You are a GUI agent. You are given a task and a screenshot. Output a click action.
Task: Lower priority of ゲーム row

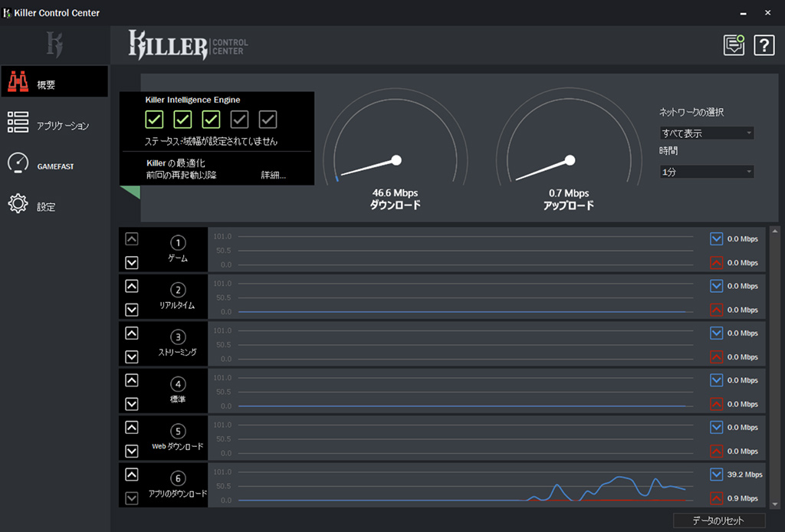pyautogui.click(x=132, y=263)
